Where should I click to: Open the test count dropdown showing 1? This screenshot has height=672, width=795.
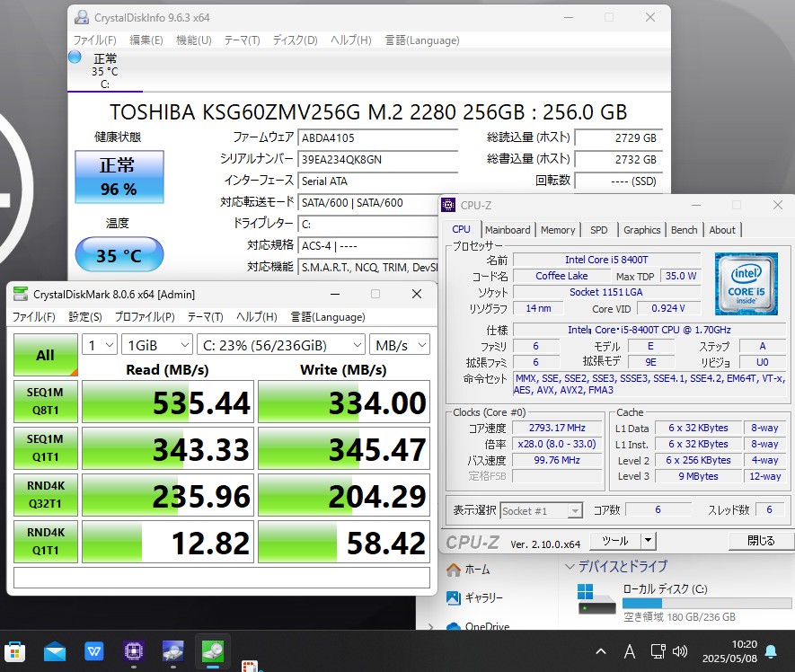[x=100, y=345]
